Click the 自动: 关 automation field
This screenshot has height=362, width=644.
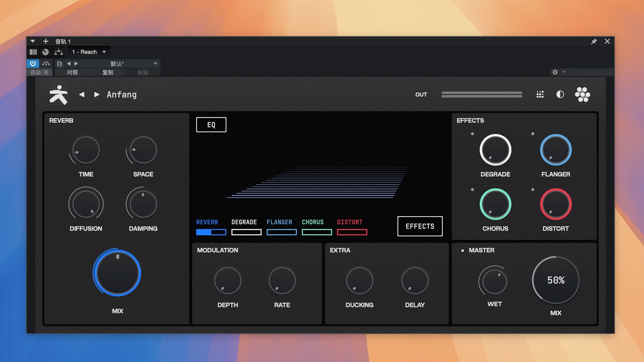40,72
